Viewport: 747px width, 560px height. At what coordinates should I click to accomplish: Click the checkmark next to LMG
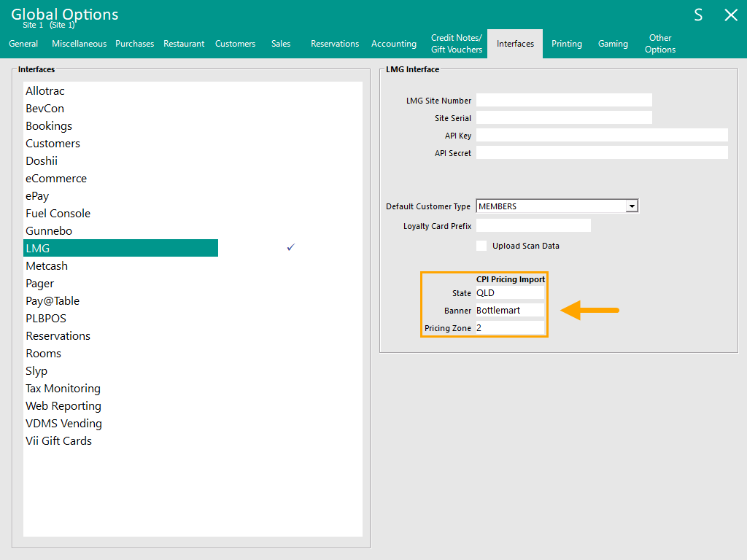pyautogui.click(x=290, y=248)
